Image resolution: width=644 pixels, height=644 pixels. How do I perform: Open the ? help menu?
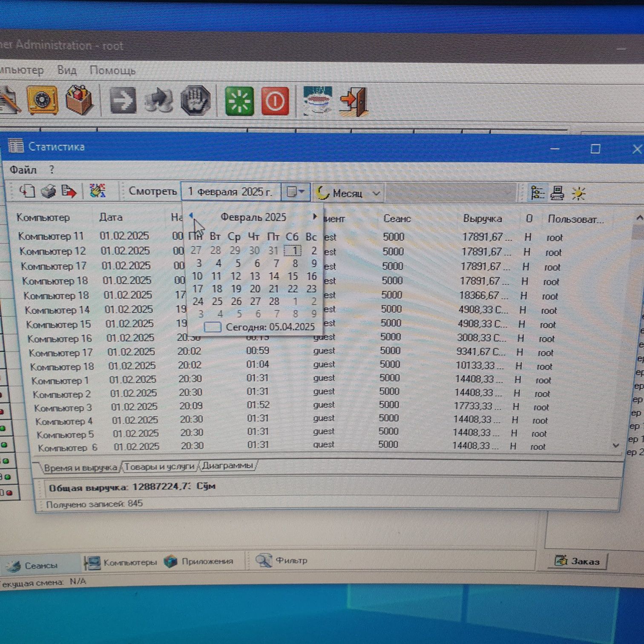52,170
